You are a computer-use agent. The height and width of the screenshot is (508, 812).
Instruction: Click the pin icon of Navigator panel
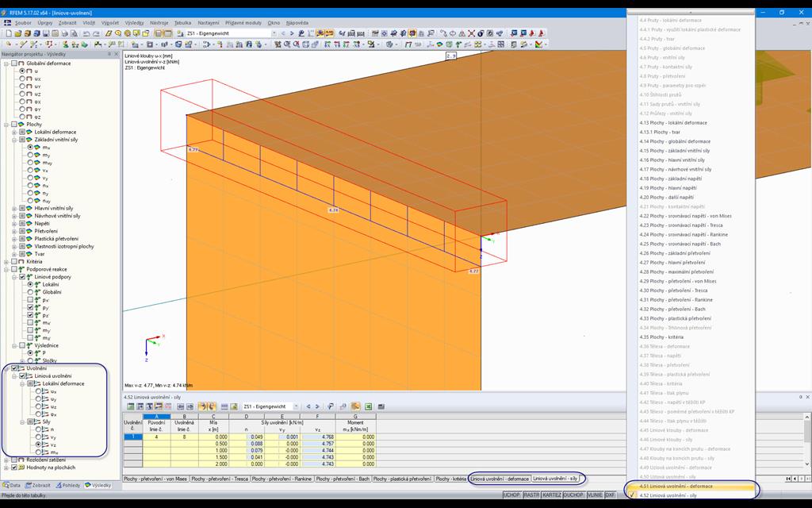pyautogui.click(x=109, y=54)
